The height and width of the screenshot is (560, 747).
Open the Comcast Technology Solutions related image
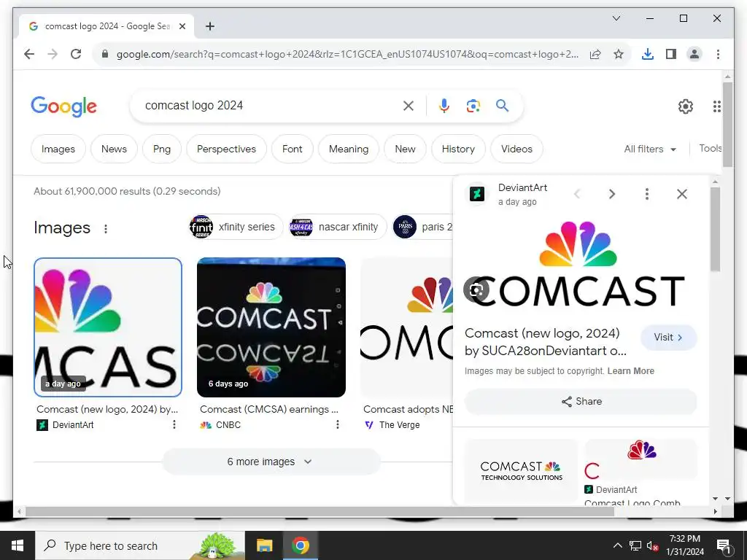coord(521,470)
